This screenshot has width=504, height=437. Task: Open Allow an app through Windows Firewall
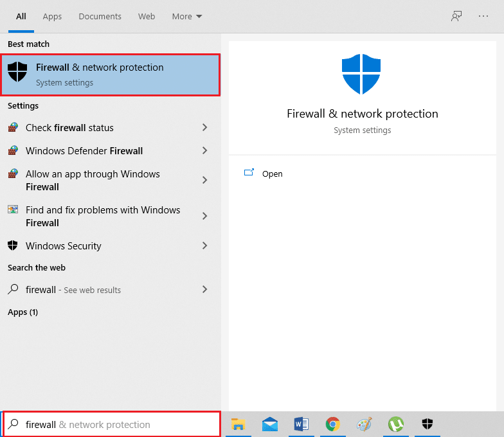point(93,181)
